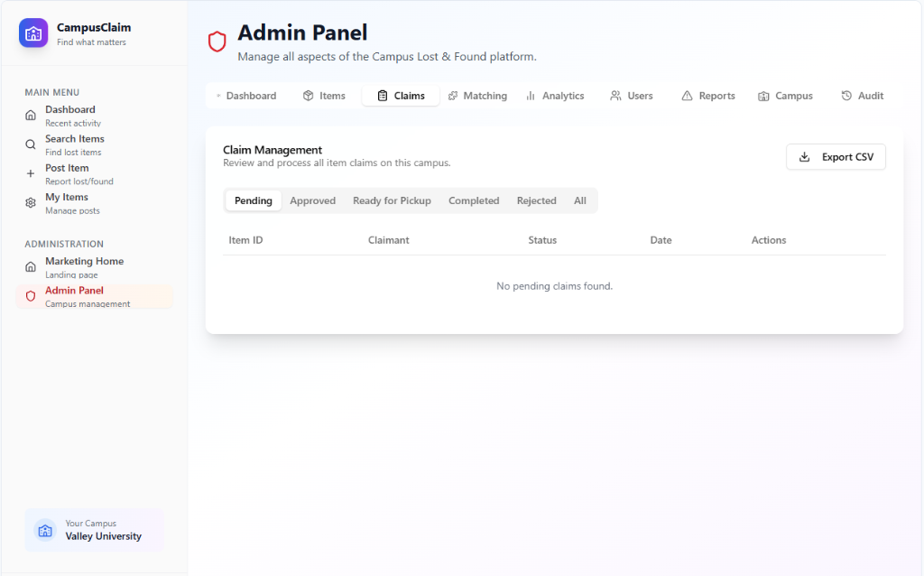Open the Dashboard tab in the admin panel

pos(246,96)
